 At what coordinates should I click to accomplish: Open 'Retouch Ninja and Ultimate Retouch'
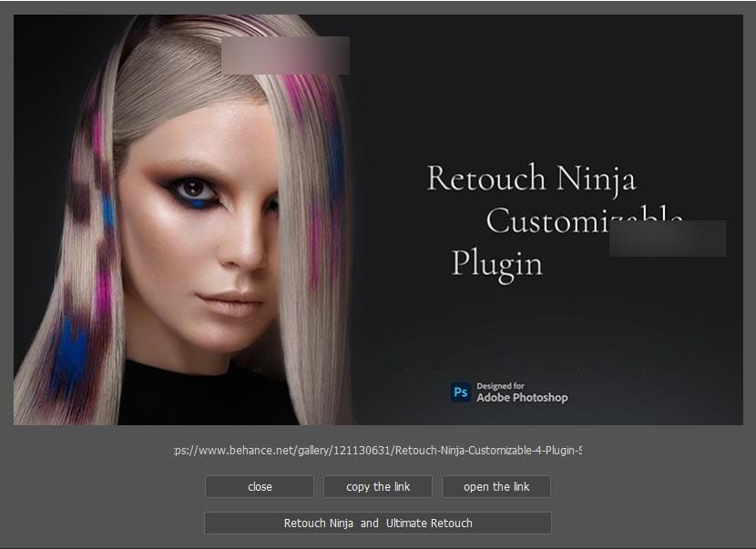(379, 523)
